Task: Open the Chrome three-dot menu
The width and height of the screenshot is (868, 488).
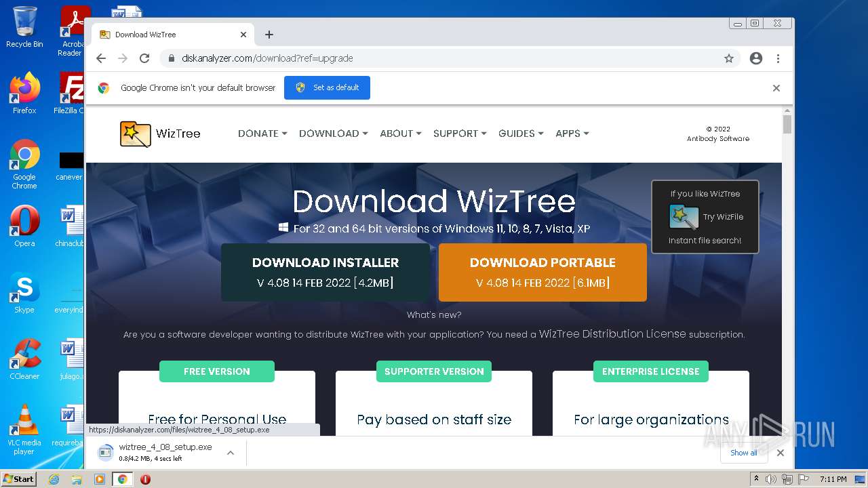Action: point(778,58)
